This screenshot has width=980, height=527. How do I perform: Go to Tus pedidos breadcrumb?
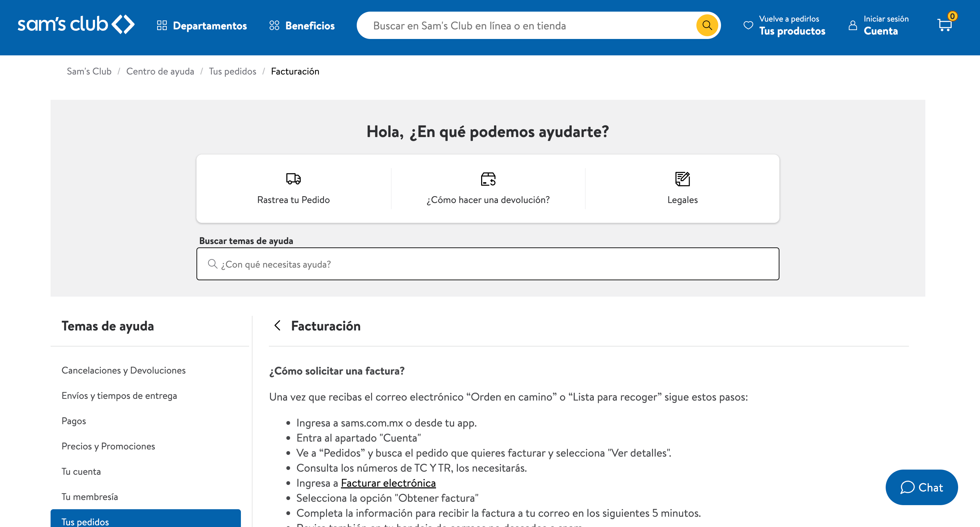point(232,71)
